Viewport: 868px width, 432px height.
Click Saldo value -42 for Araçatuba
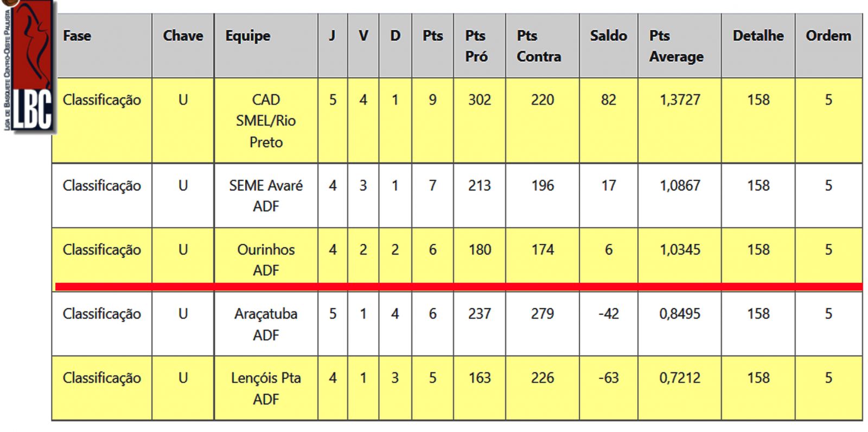point(608,314)
